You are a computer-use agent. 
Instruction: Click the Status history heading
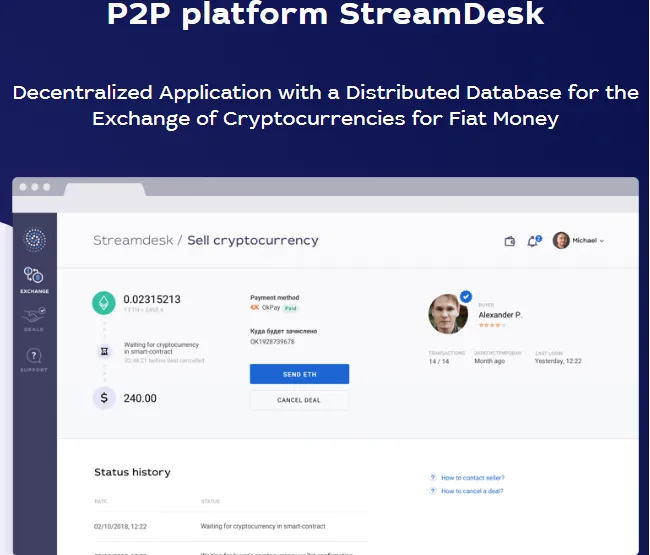[132, 472]
